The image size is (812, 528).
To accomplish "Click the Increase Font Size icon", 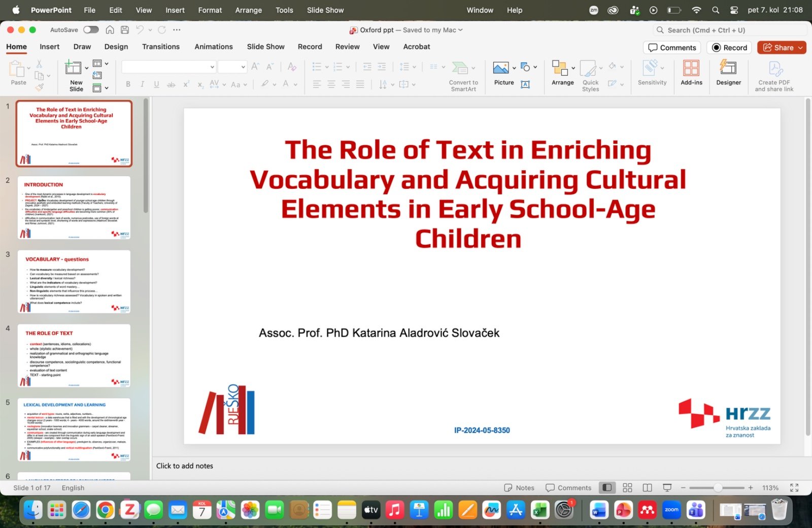I will click(x=255, y=67).
